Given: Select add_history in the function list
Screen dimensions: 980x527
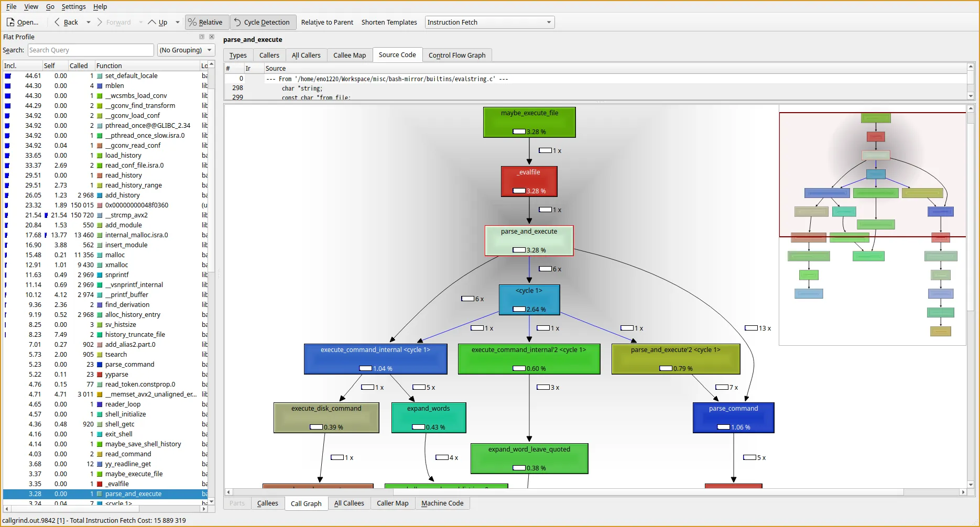Looking at the screenshot, I should (x=122, y=195).
